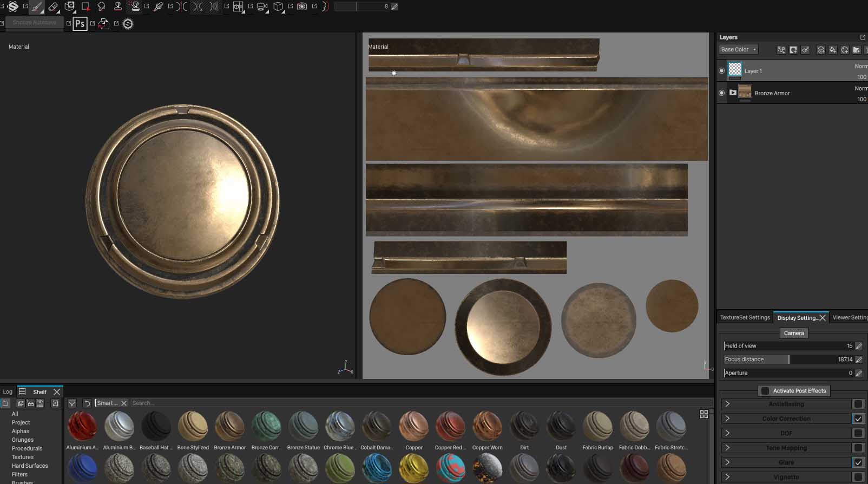Select the Grunges shelf category
Viewport: 868px width, 484px height.
tap(23, 440)
